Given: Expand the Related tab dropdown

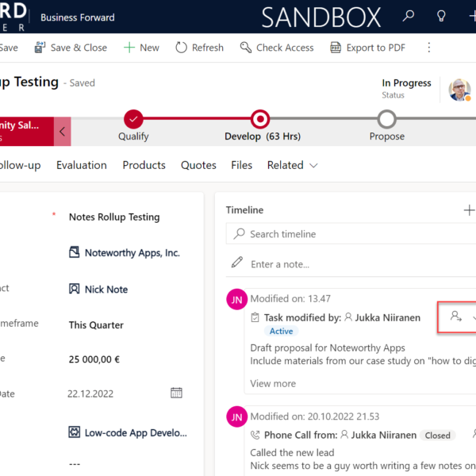Looking at the screenshot, I should tap(292, 165).
